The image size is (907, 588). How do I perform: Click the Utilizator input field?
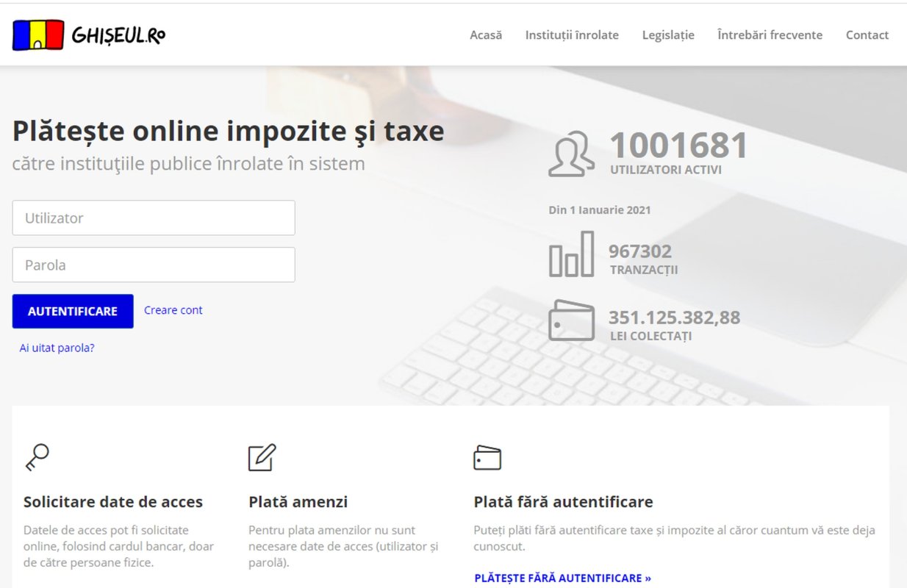point(153,218)
